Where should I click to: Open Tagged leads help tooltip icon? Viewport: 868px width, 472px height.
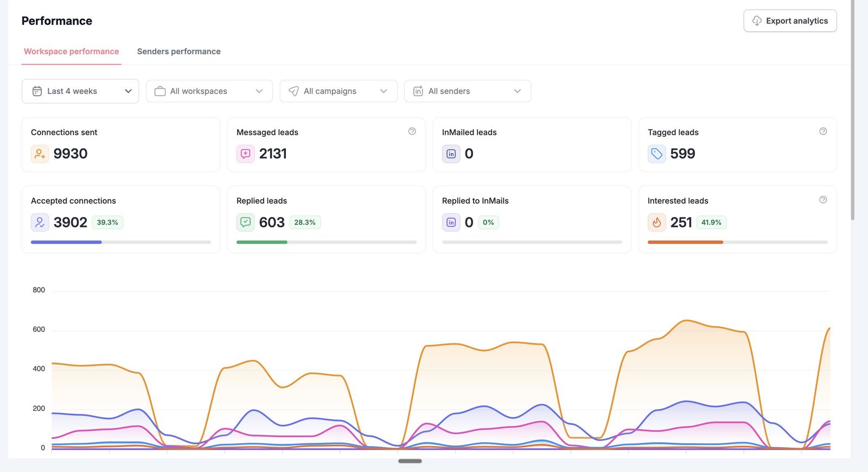[823, 131]
